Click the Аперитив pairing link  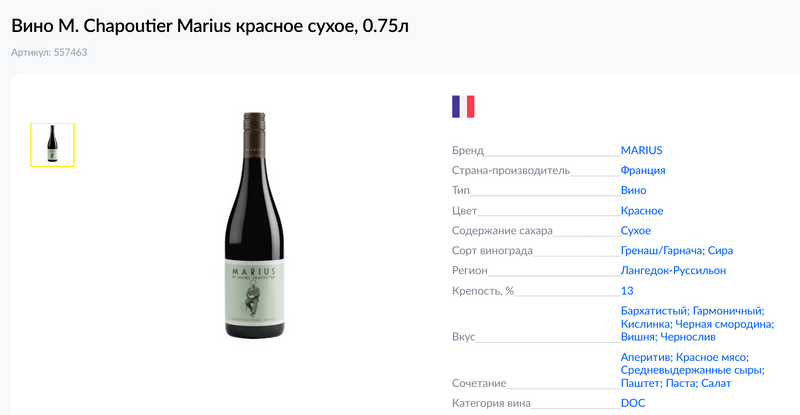point(645,357)
